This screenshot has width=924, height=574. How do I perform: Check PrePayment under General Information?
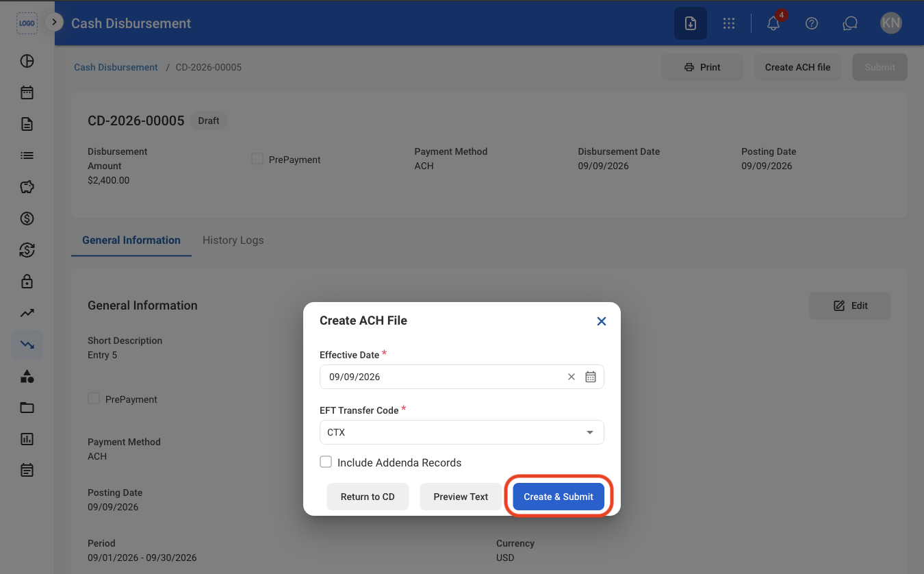point(94,399)
